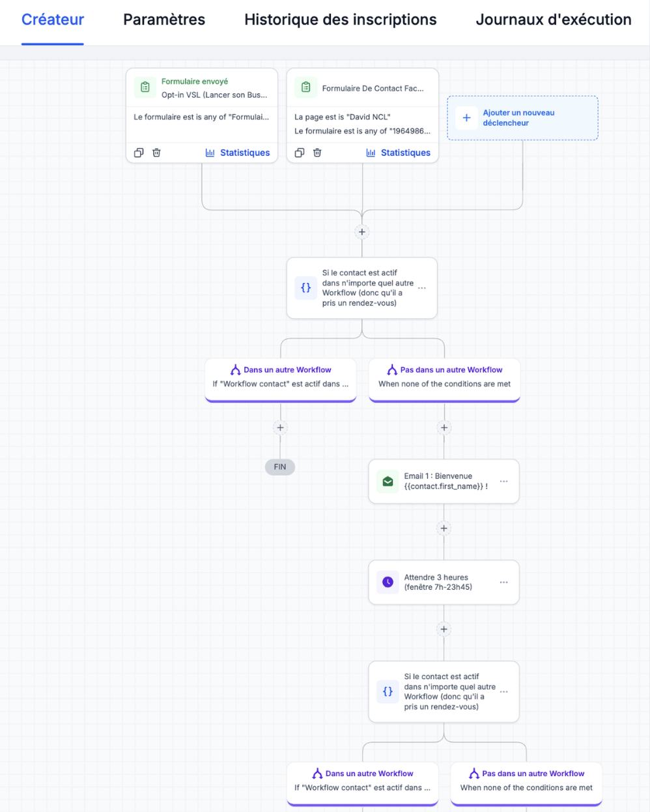650x812 pixels.
Task: Click the filter text 'Le formulaire est is any of "Formulai...'
Action: click(x=201, y=117)
